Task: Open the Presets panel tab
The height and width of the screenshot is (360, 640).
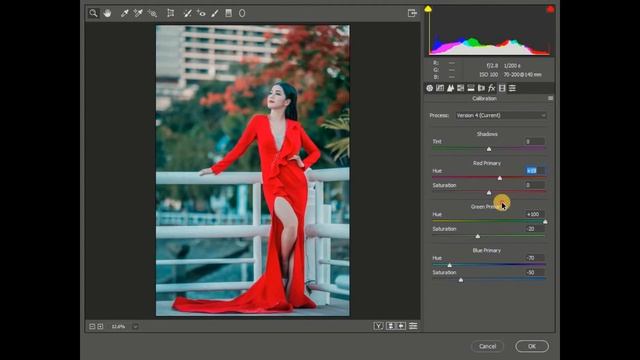Action: pyautogui.click(x=512, y=88)
